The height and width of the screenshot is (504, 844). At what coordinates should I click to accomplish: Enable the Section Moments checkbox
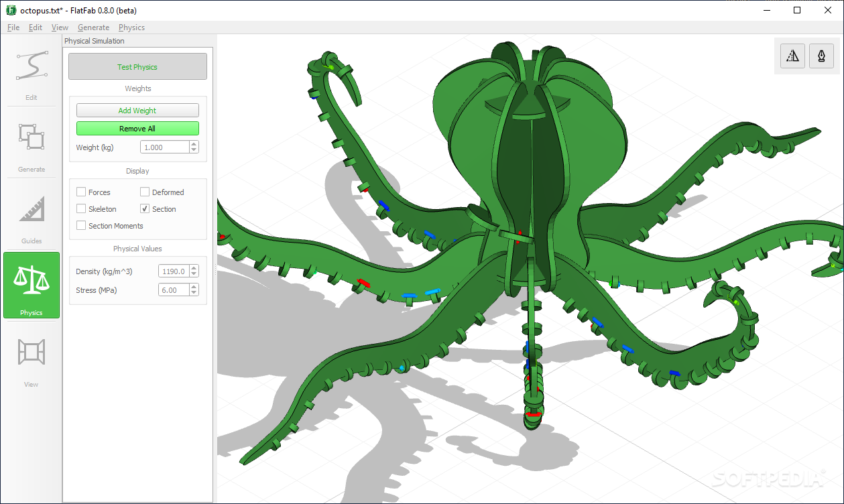pyautogui.click(x=81, y=225)
